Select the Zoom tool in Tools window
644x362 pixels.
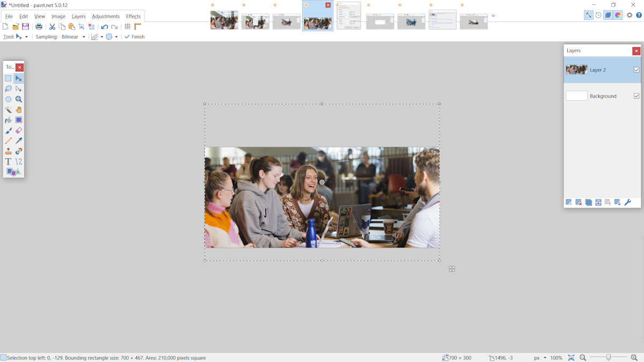click(19, 99)
